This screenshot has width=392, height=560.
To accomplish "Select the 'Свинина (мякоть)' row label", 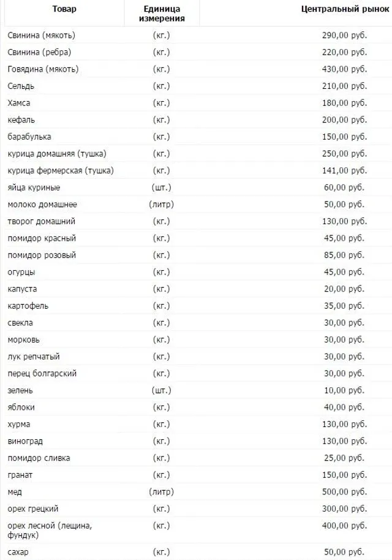I will (42, 35).
